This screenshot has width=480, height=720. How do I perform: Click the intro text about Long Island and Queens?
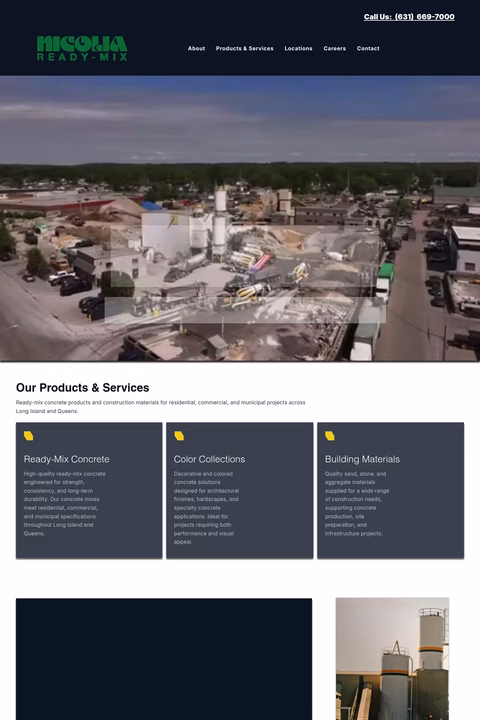point(161,406)
